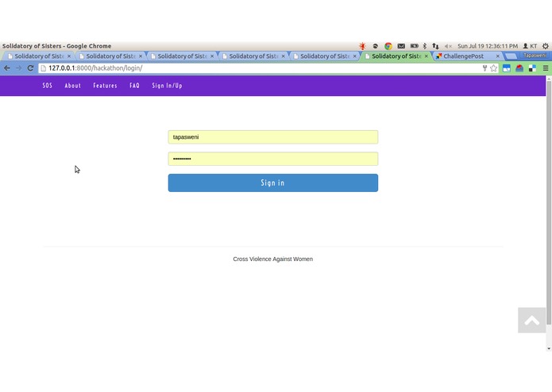Bookmark this page with the star icon

(x=493, y=68)
